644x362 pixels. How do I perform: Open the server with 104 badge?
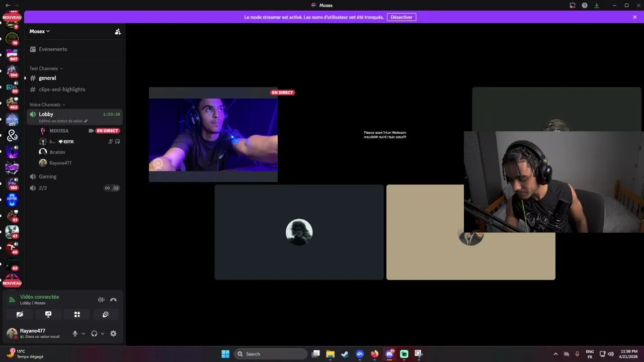click(12, 70)
